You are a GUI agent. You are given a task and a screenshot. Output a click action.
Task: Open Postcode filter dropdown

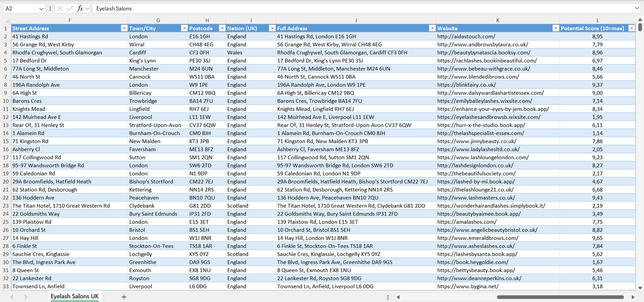coord(222,28)
